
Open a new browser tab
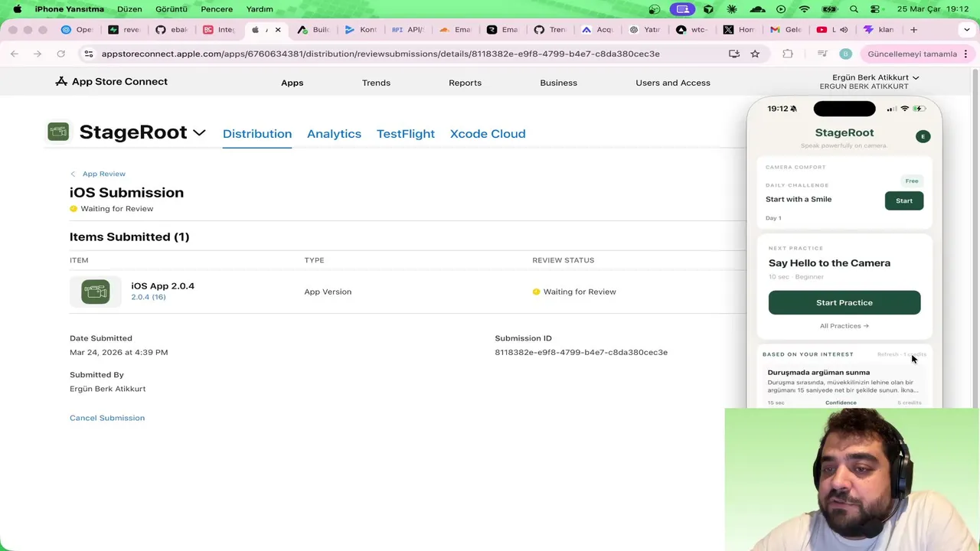[x=913, y=30]
